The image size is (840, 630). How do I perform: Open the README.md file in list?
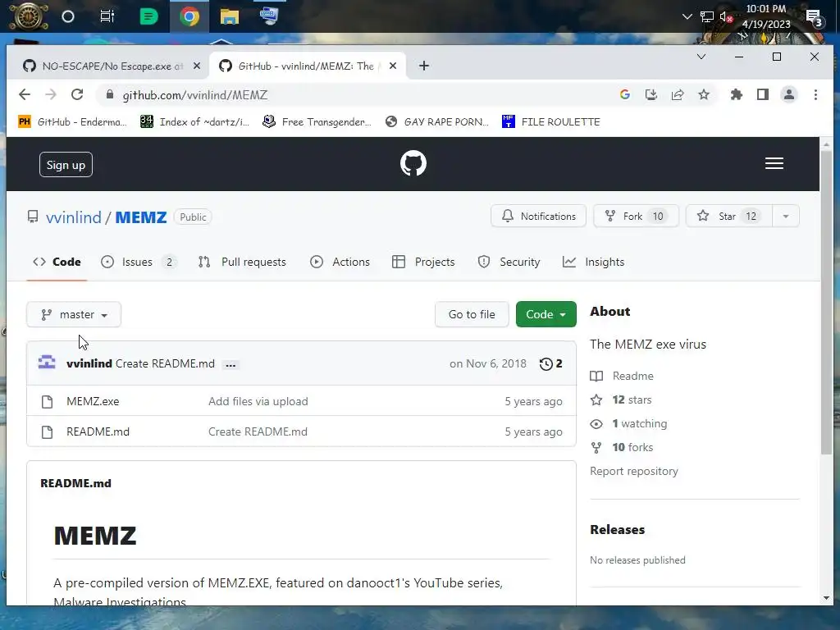[x=98, y=431]
